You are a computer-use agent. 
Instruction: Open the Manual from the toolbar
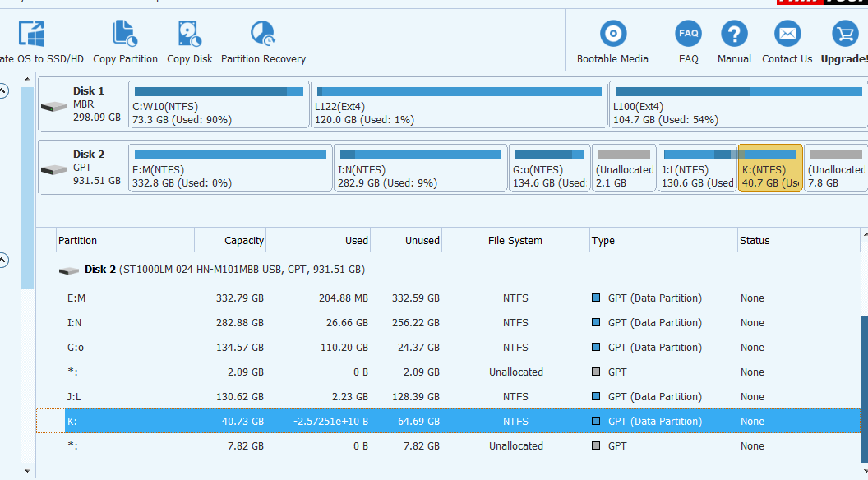[734, 35]
